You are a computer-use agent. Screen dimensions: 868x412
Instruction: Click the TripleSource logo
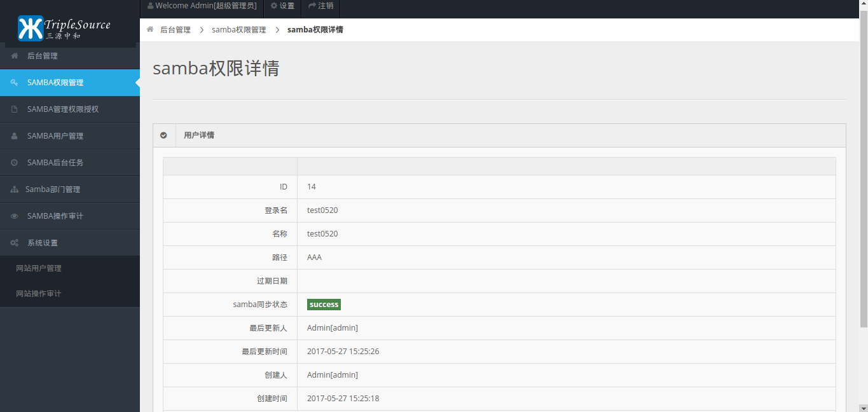point(64,29)
